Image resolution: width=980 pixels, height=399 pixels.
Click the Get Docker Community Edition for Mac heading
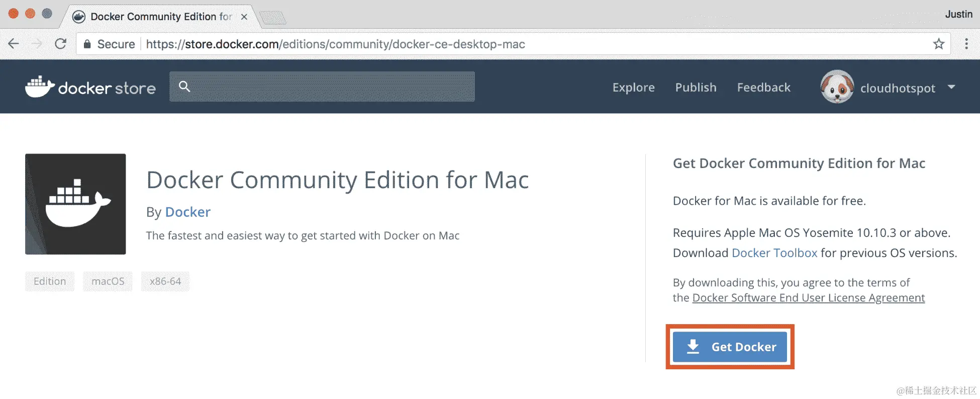coord(799,164)
